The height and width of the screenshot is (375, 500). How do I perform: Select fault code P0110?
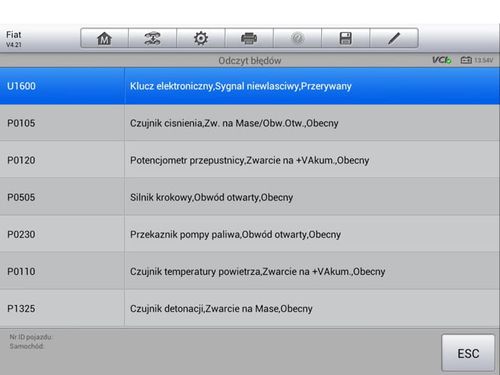21,271
